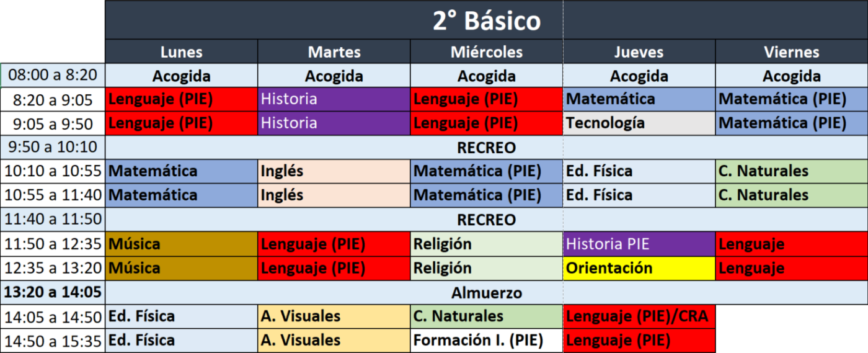Click the Formación I. (PIE) cell
868x353 pixels.
[486, 341]
